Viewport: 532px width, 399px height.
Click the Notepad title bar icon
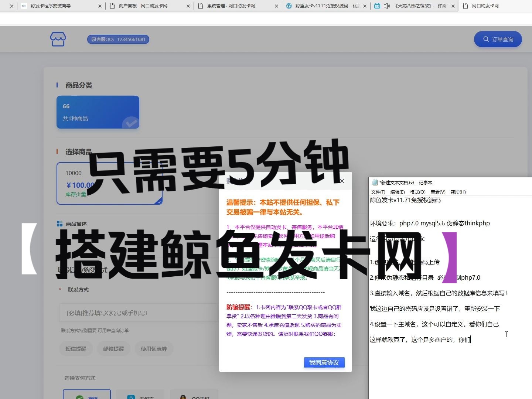click(375, 183)
